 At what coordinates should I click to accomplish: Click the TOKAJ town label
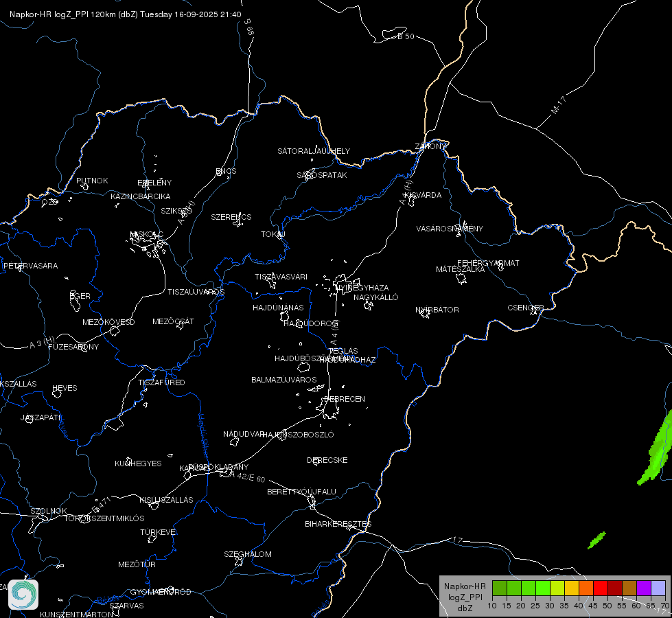[273, 234]
